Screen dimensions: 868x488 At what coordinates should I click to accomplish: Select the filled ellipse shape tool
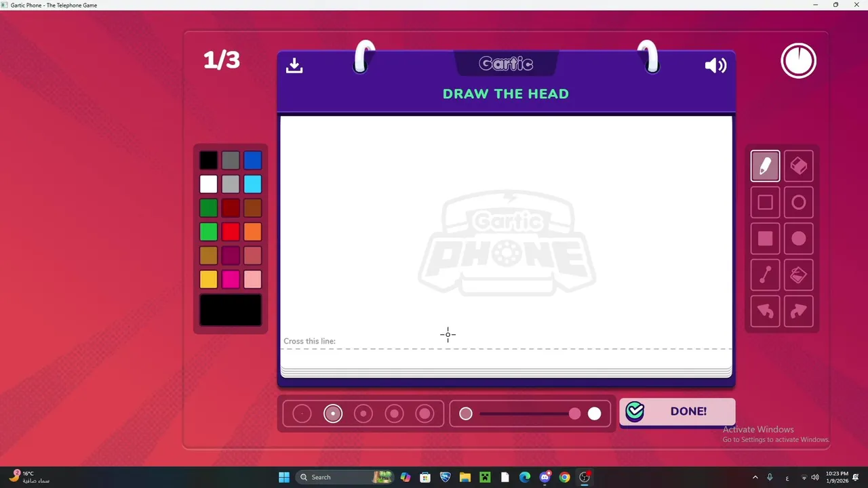(798, 239)
